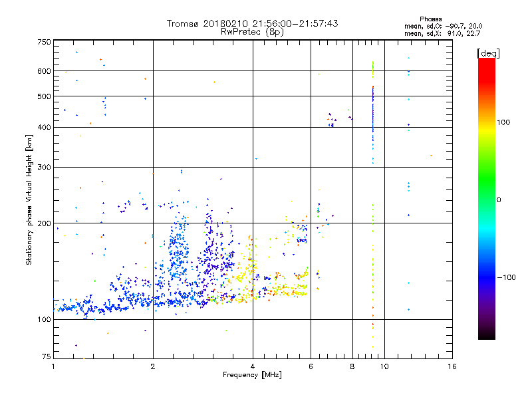Click the '6' frequency axis label
This screenshot has height=399, width=532.
point(311,366)
